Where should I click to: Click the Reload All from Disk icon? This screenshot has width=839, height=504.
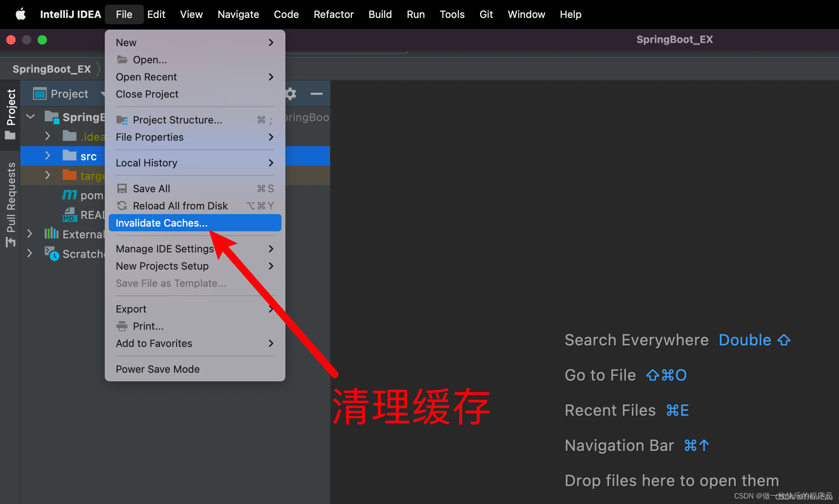(122, 206)
